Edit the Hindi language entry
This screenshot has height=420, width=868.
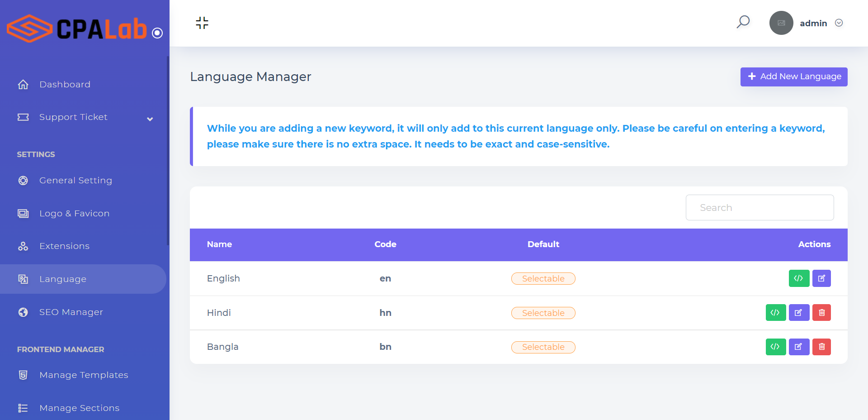799,313
